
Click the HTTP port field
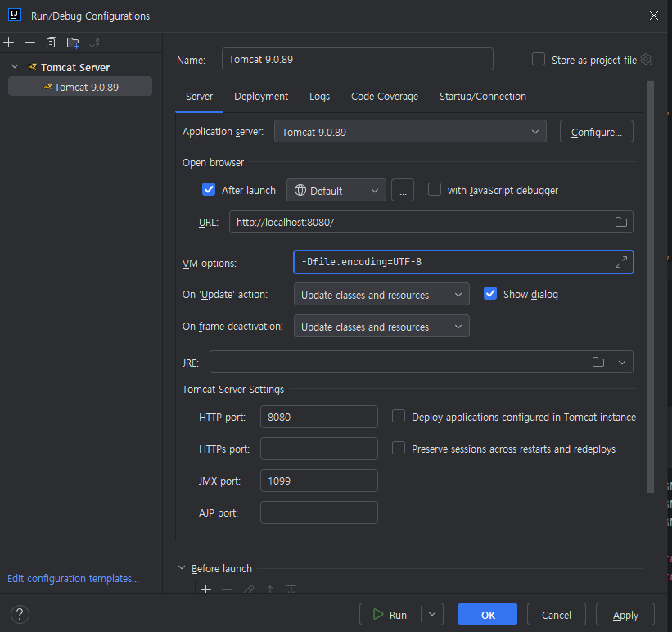(x=319, y=417)
